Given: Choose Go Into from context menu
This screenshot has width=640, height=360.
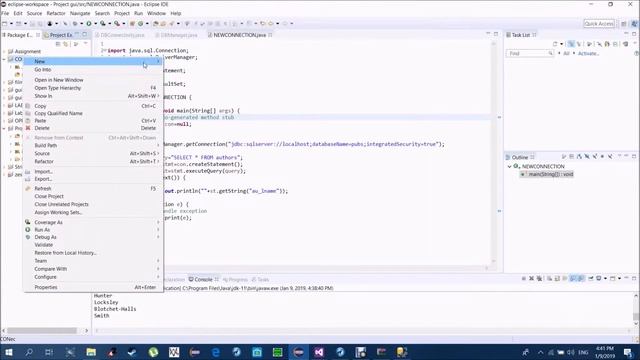Looking at the screenshot, I should (93, 70).
